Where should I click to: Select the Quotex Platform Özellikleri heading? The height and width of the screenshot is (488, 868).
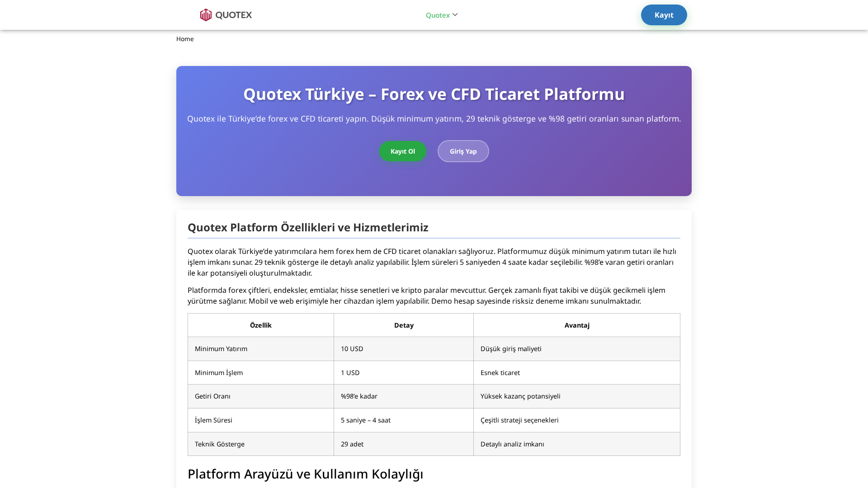pos(308,228)
